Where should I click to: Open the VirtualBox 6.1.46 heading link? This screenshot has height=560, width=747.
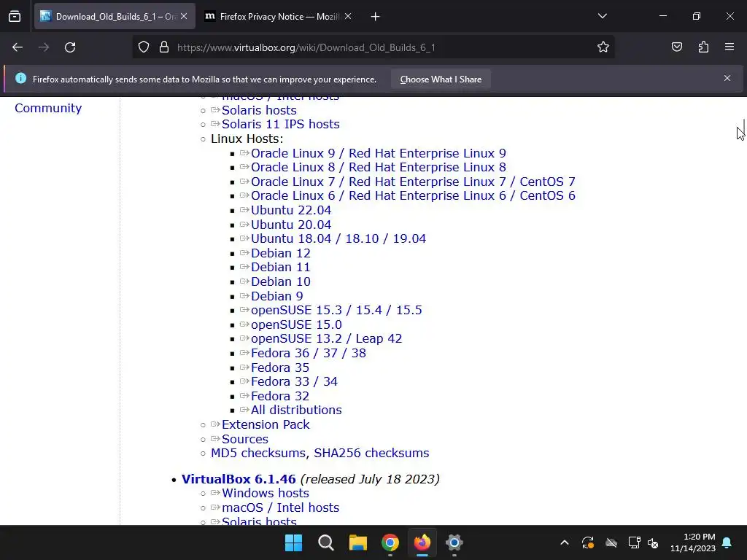[239, 479]
